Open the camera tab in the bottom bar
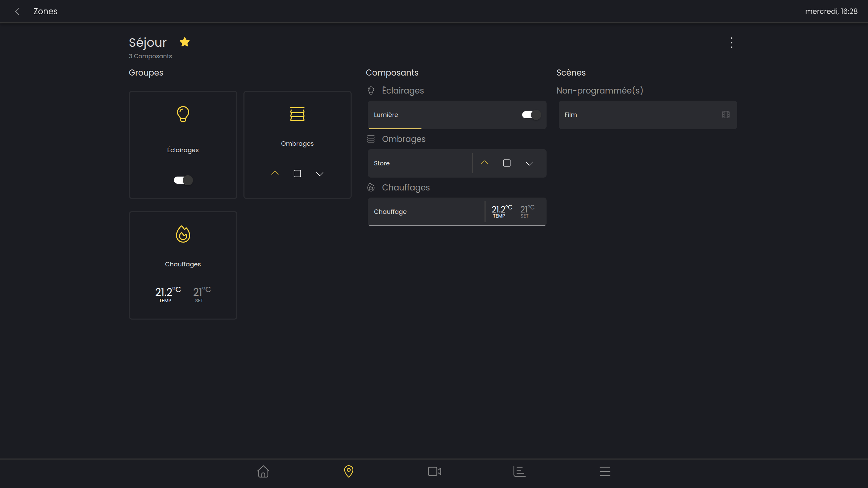The image size is (868, 488). (434, 471)
